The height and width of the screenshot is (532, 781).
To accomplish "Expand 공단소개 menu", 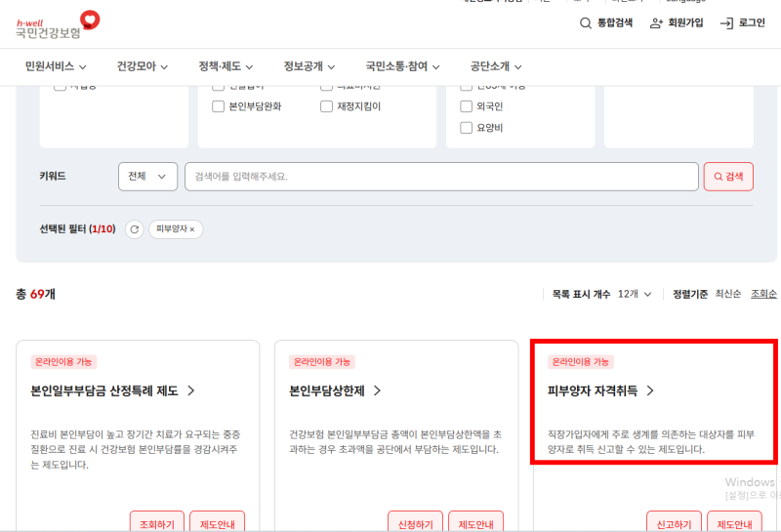I will pyautogui.click(x=496, y=66).
